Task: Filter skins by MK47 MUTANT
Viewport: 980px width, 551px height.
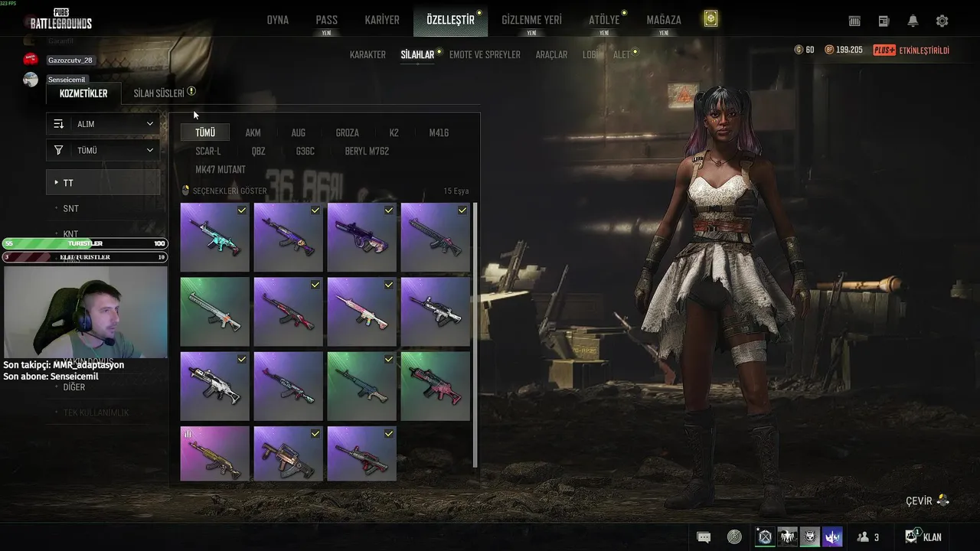Action: pyautogui.click(x=220, y=170)
